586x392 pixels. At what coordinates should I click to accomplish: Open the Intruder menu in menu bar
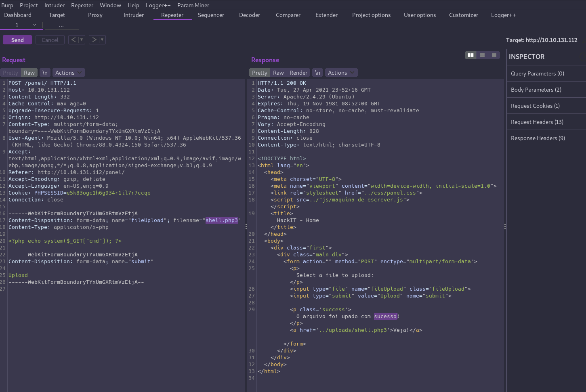point(55,5)
